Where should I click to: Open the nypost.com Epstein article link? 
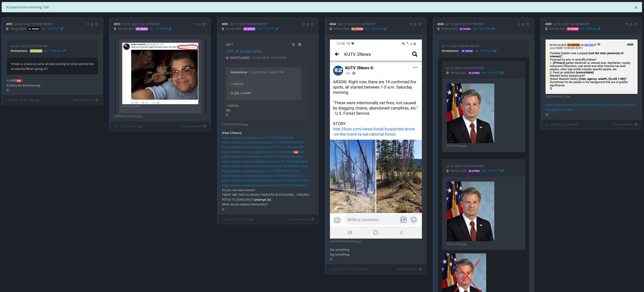click(x=591, y=107)
